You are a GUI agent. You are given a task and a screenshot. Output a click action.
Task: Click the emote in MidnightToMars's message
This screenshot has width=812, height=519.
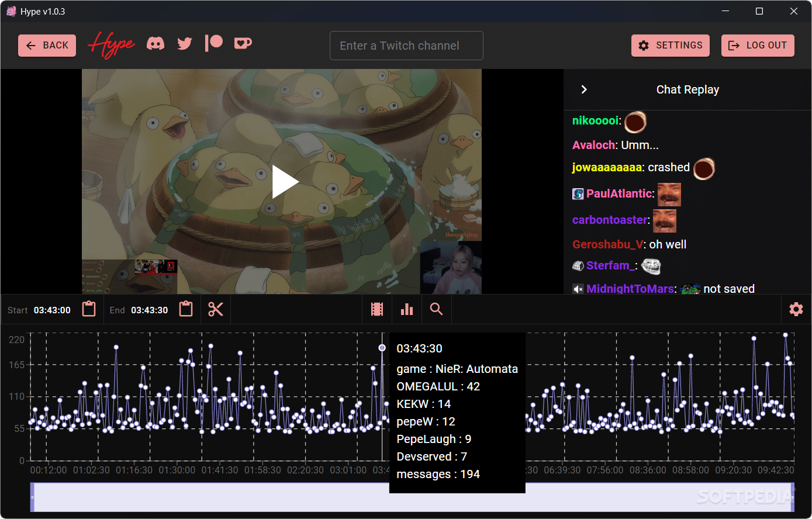click(690, 289)
